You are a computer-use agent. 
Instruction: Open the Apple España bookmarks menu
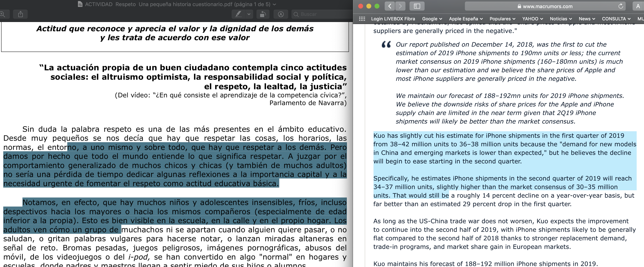(x=465, y=19)
